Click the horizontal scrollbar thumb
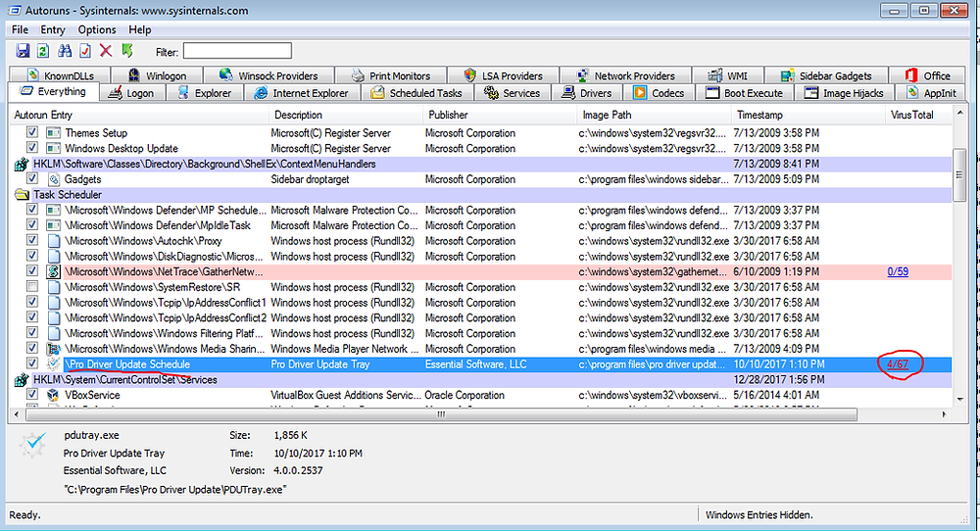 441,414
